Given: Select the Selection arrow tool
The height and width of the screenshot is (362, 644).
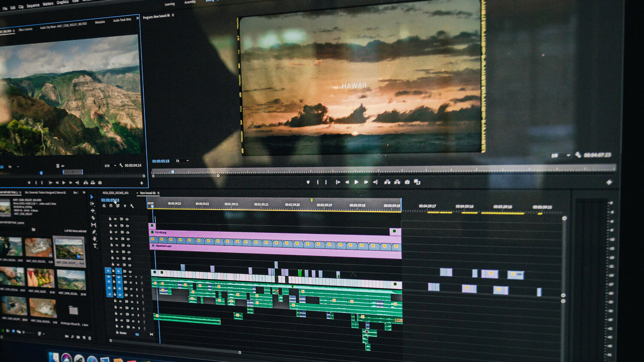Looking at the screenshot, I should click(x=91, y=197).
